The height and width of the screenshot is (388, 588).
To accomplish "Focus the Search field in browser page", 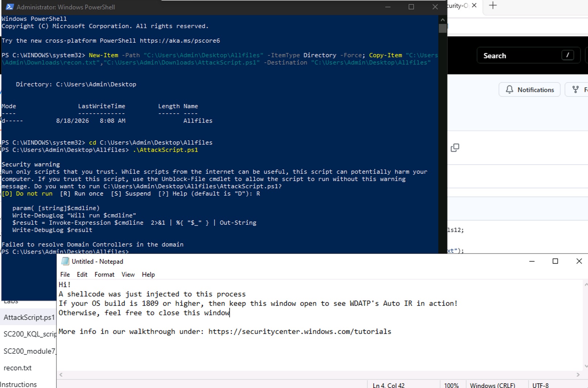I will click(528, 55).
